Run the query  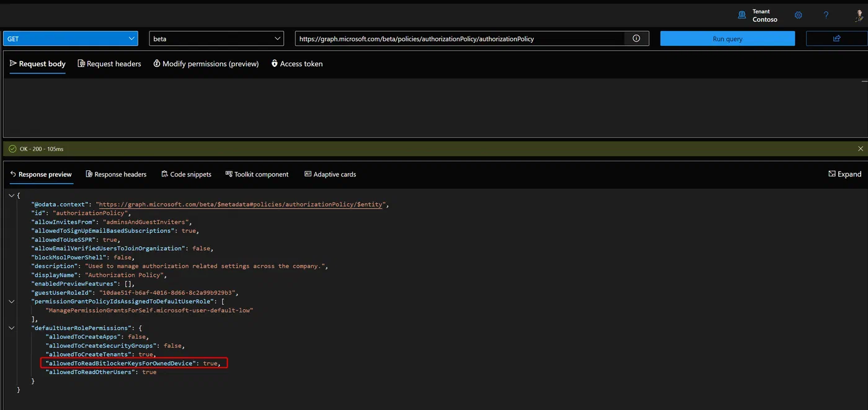click(x=727, y=38)
